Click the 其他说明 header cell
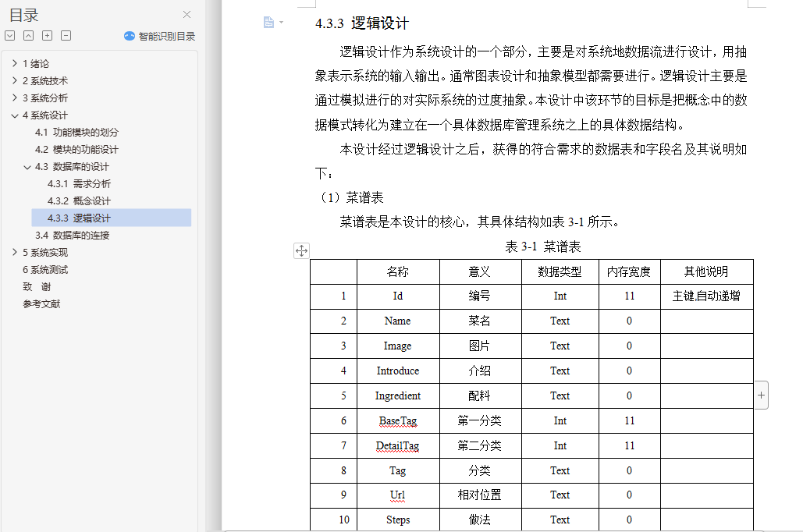This screenshot has height=532, width=803. tap(707, 272)
